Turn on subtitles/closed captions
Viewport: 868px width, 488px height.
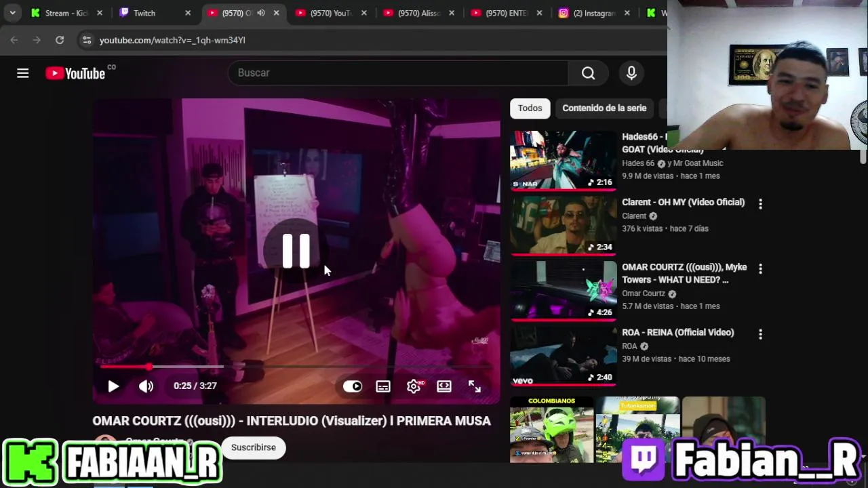pos(383,386)
